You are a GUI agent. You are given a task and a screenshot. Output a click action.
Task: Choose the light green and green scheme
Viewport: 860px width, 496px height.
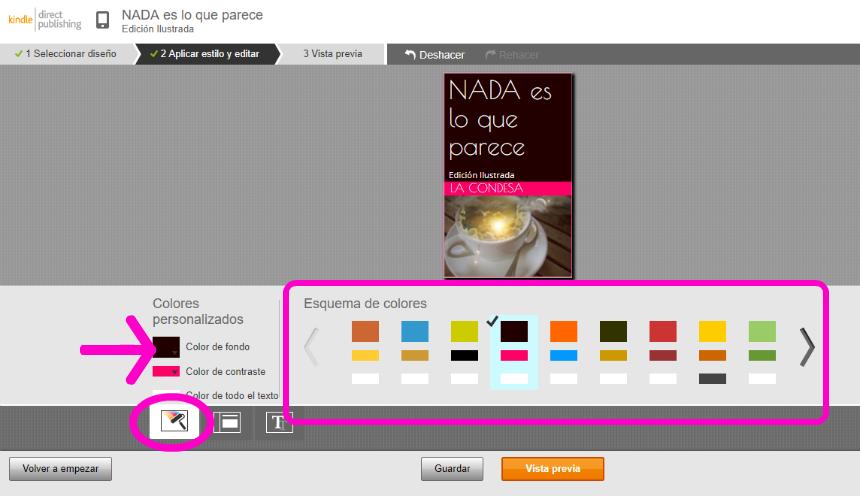pyautogui.click(x=762, y=352)
